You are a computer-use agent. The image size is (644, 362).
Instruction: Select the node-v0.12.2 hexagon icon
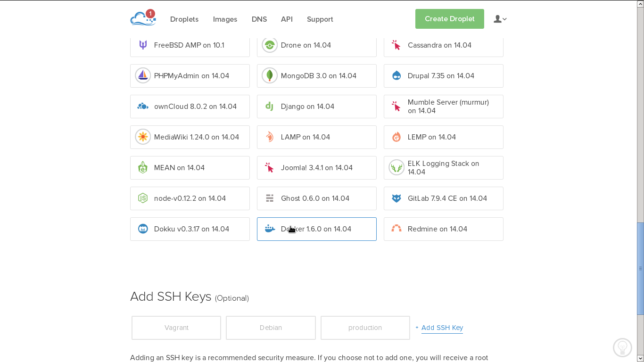click(x=142, y=198)
